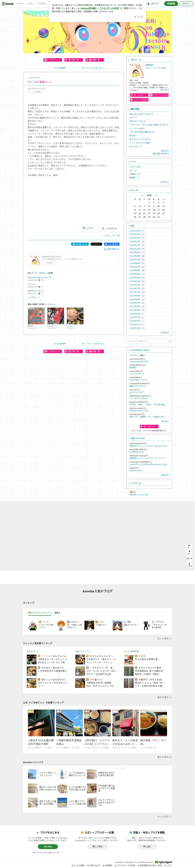Open アメブロ in the top navigation
This screenshot has height=868, width=195.
pyautogui.click(x=42, y=4)
